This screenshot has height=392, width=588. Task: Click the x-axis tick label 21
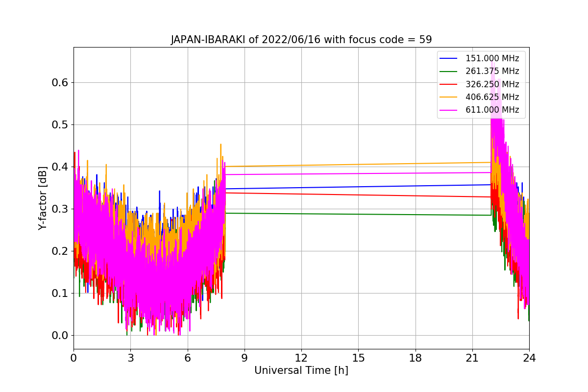(x=472, y=358)
